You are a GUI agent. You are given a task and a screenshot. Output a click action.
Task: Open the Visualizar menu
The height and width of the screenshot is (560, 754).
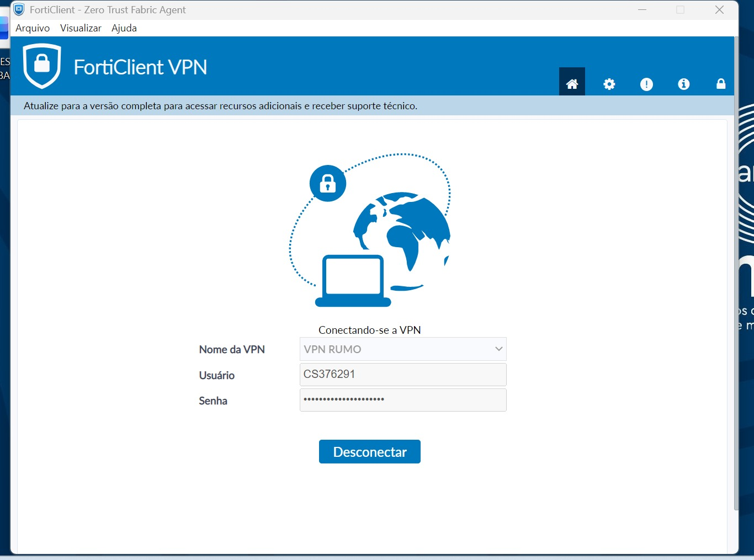pyautogui.click(x=81, y=28)
